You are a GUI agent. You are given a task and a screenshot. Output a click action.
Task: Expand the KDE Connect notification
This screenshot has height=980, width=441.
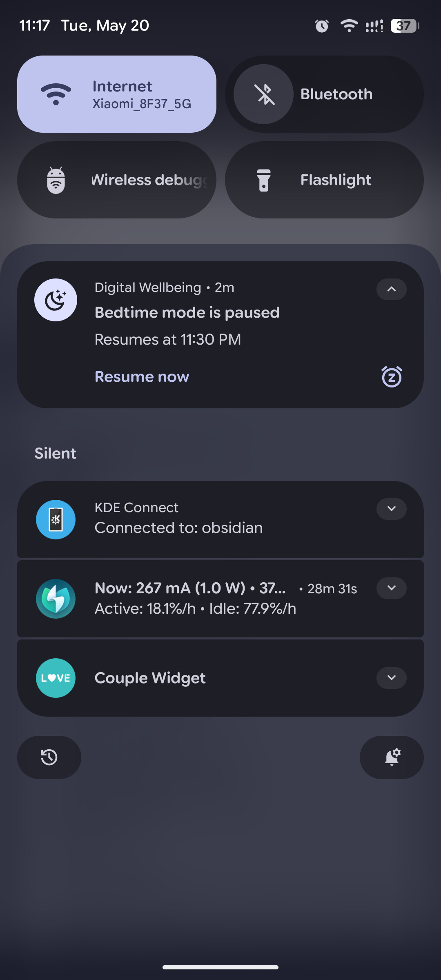392,509
